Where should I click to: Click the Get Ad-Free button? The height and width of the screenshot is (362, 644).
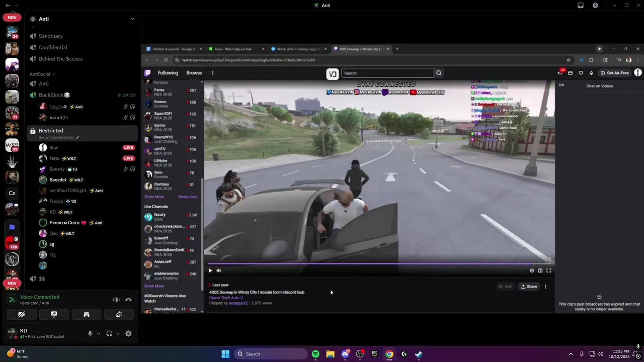[x=615, y=73]
